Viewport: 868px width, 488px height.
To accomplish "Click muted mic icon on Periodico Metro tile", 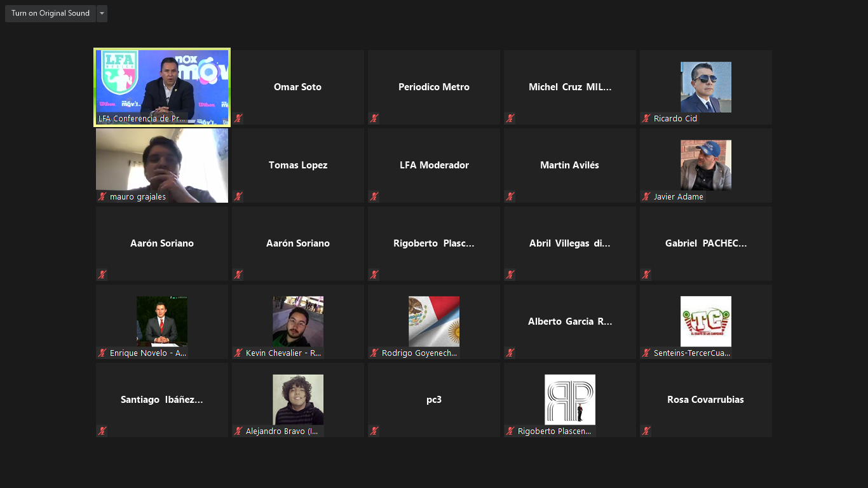I will pyautogui.click(x=374, y=118).
